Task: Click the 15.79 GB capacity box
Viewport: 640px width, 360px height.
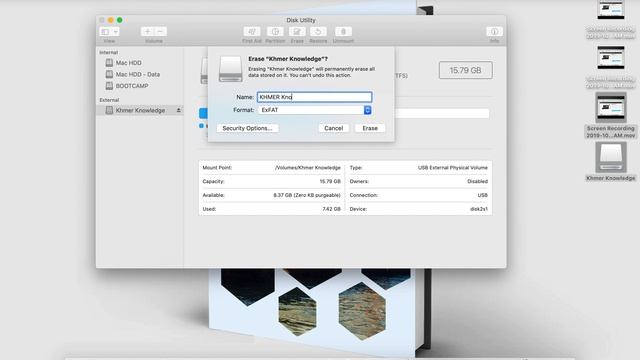Action: coord(466,70)
